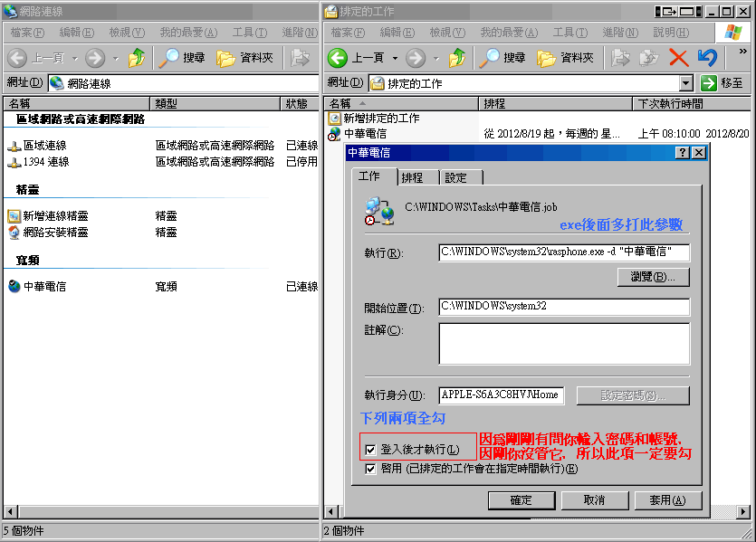Viewport: 756px width, 542px height.
Task: Click 瀏覽 browse button
Action: [654, 277]
